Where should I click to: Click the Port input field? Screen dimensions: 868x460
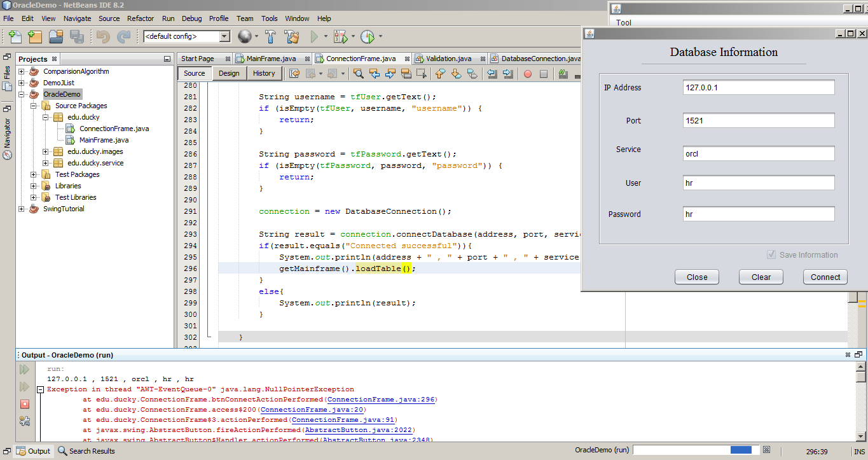pyautogui.click(x=758, y=120)
